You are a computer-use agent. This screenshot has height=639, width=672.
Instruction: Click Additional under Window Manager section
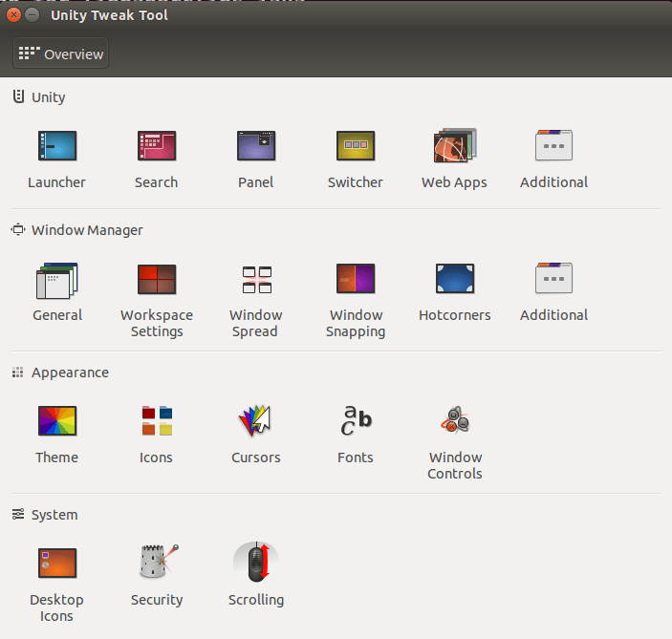pos(553,280)
